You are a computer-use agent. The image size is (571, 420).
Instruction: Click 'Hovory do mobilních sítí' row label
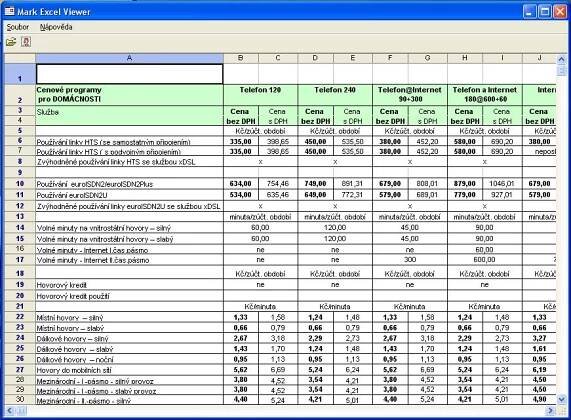[x=74, y=370]
